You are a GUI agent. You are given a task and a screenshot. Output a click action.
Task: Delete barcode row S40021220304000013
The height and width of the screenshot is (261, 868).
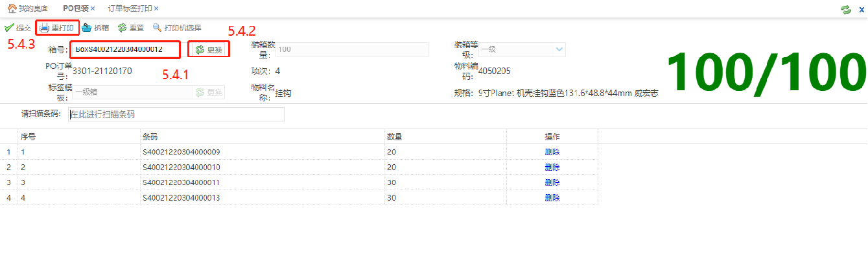pos(552,198)
